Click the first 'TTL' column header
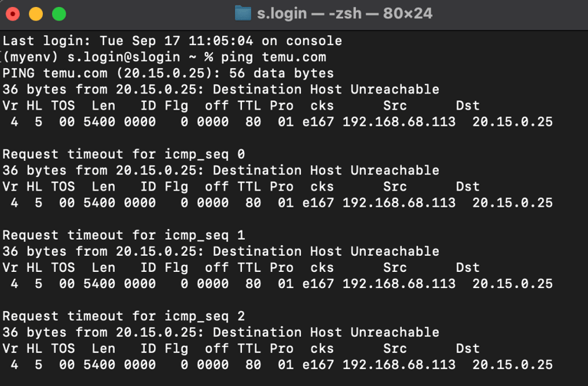The width and height of the screenshot is (588, 386). click(249, 106)
